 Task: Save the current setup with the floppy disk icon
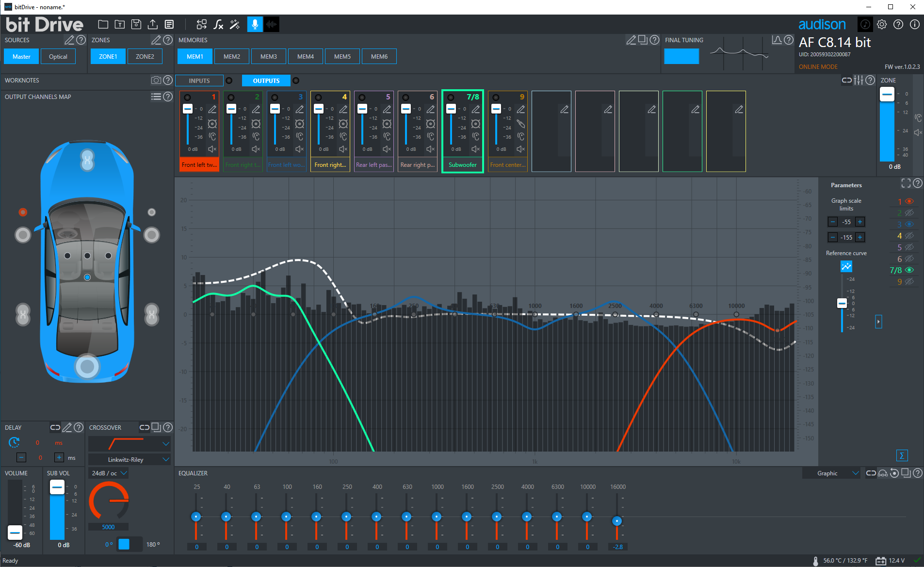tap(136, 24)
